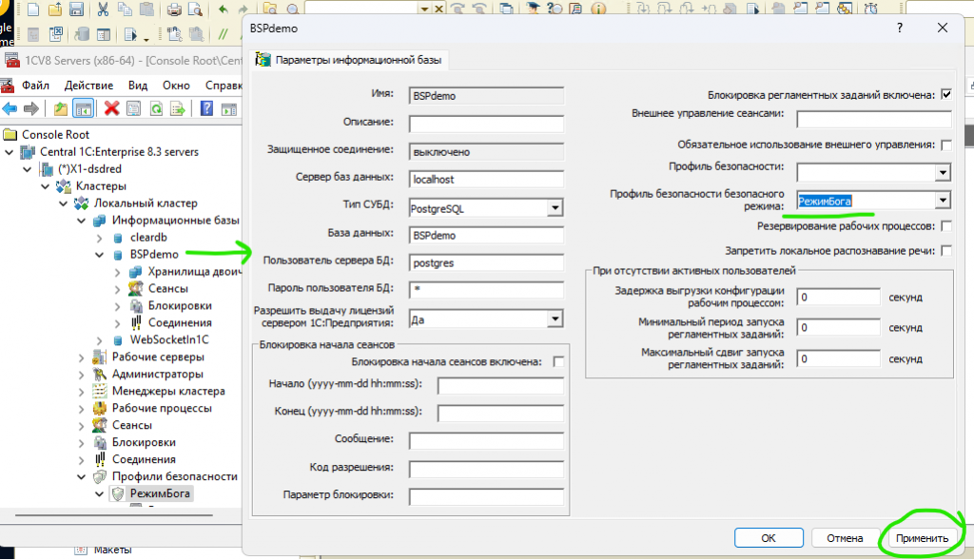Click the stopwatch icon in top toolbar

[x=871, y=9]
